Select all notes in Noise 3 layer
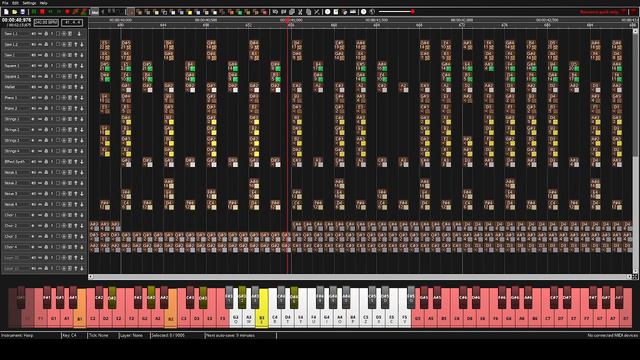The image size is (640, 360). point(58,193)
